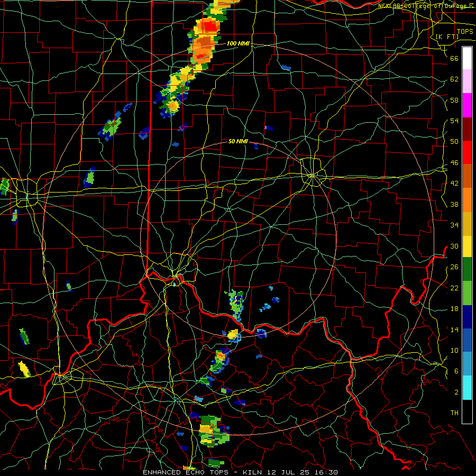Screen dimensions: 476x476
Task: Click the legend value "22"
Action: coord(454,288)
